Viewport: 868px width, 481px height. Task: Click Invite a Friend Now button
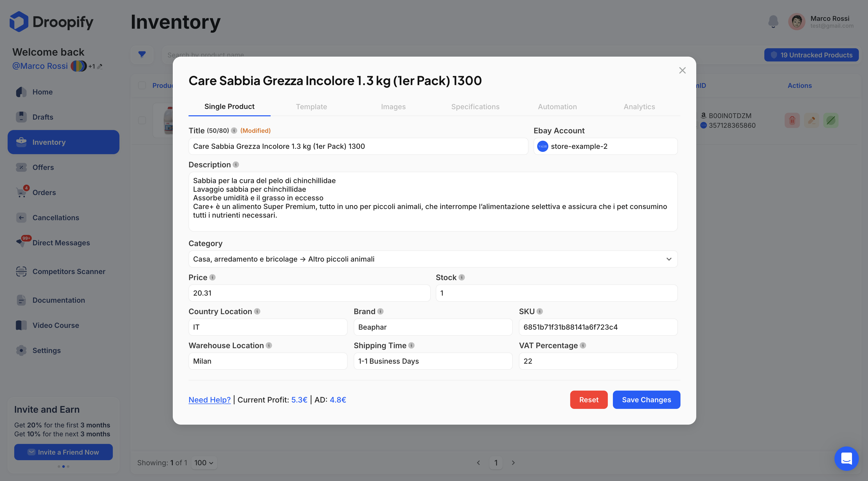click(x=63, y=452)
